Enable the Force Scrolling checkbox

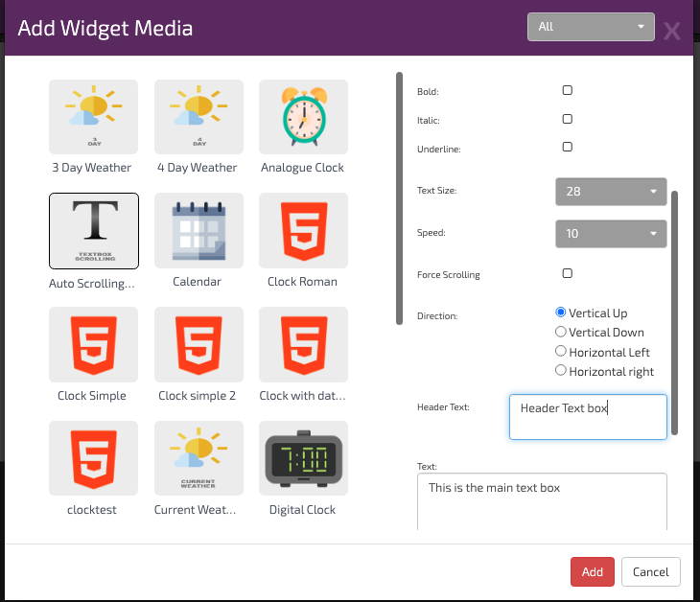[x=567, y=273]
